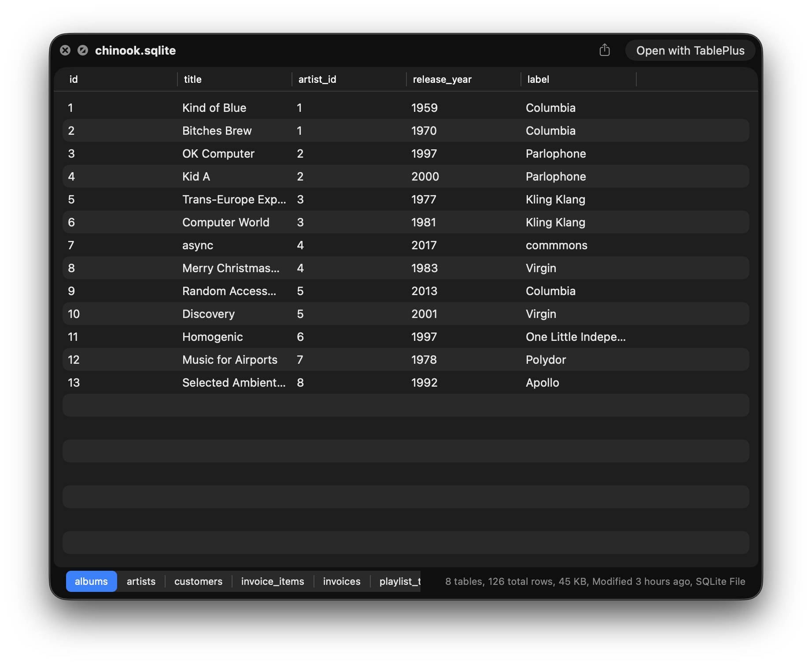812x665 pixels.
Task: Open the invoice_items table tab
Action: (272, 581)
